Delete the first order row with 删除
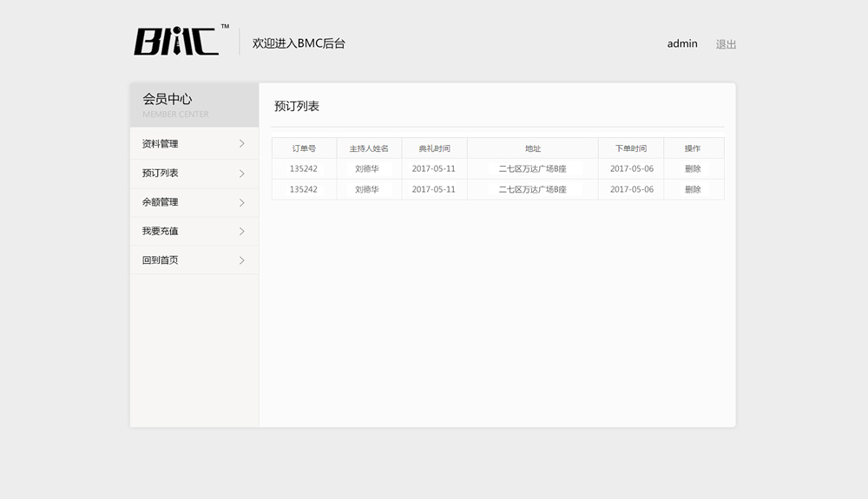Image resolution: width=868 pixels, height=499 pixels. click(693, 168)
